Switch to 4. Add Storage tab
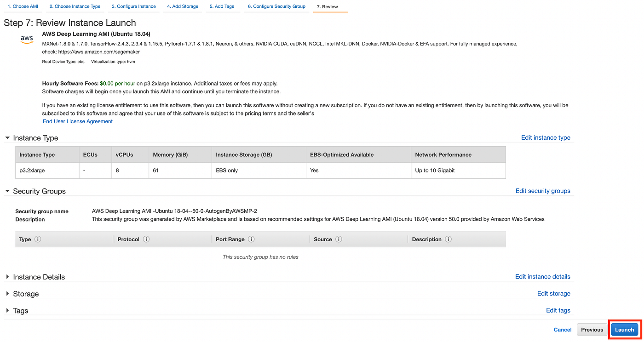The height and width of the screenshot is (342, 644). pyautogui.click(x=183, y=6)
